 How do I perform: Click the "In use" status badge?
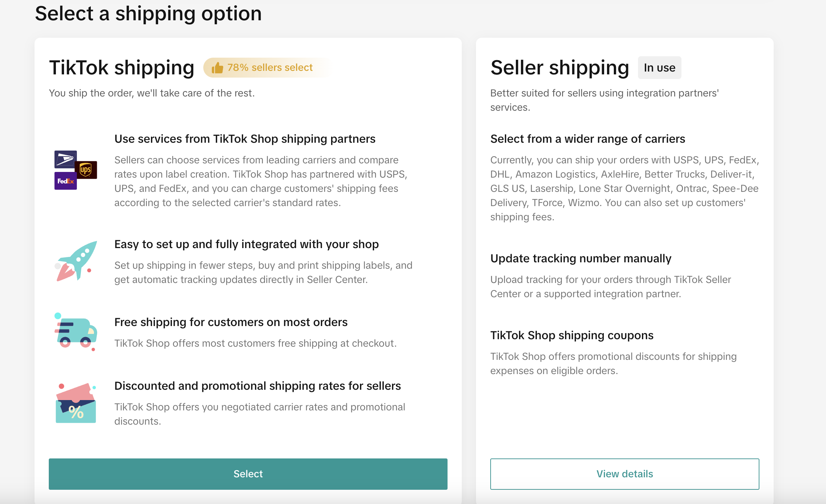[x=659, y=68]
